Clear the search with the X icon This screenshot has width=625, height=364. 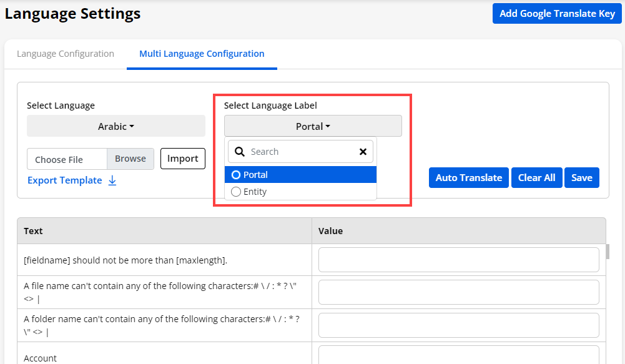[363, 152]
